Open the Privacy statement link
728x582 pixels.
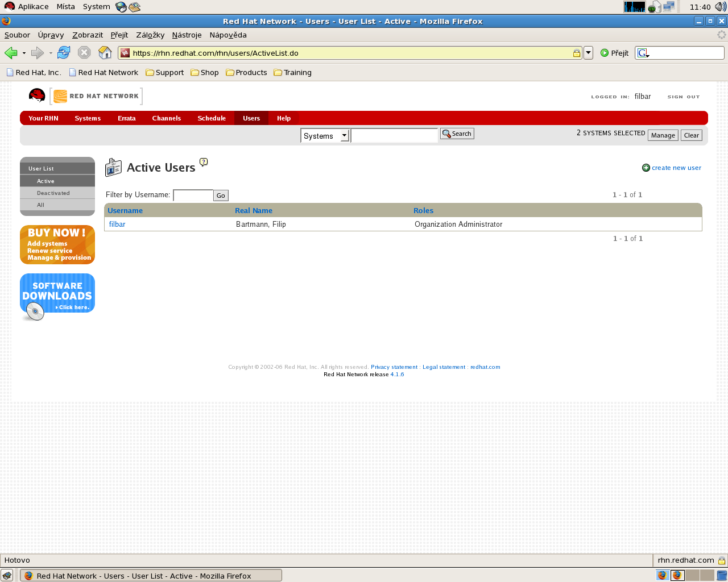click(394, 367)
